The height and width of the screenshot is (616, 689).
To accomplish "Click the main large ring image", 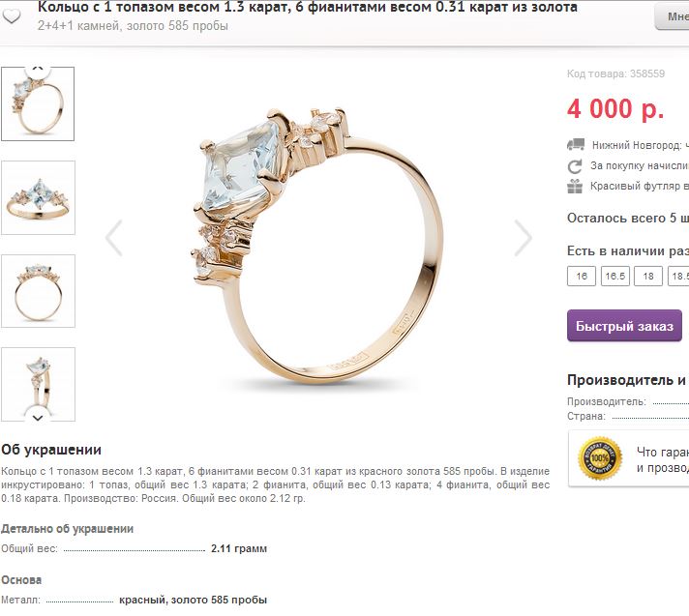I will pyautogui.click(x=318, y=244).
